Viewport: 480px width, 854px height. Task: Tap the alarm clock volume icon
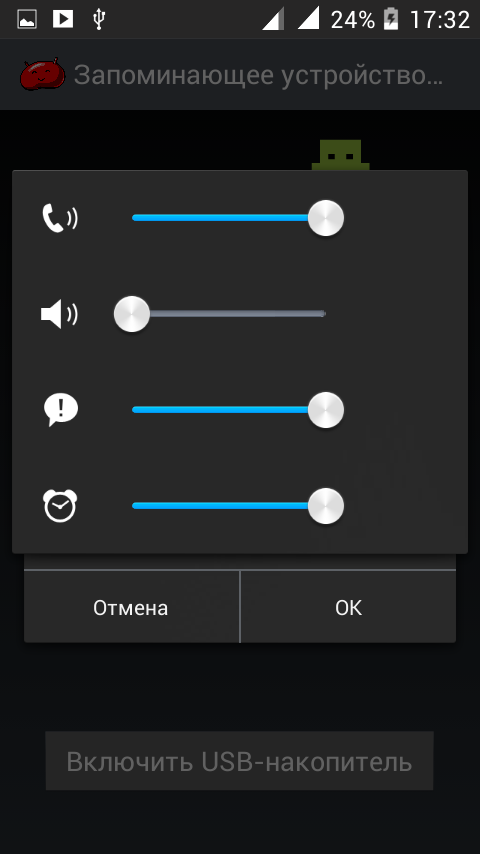tap(60, 506)
